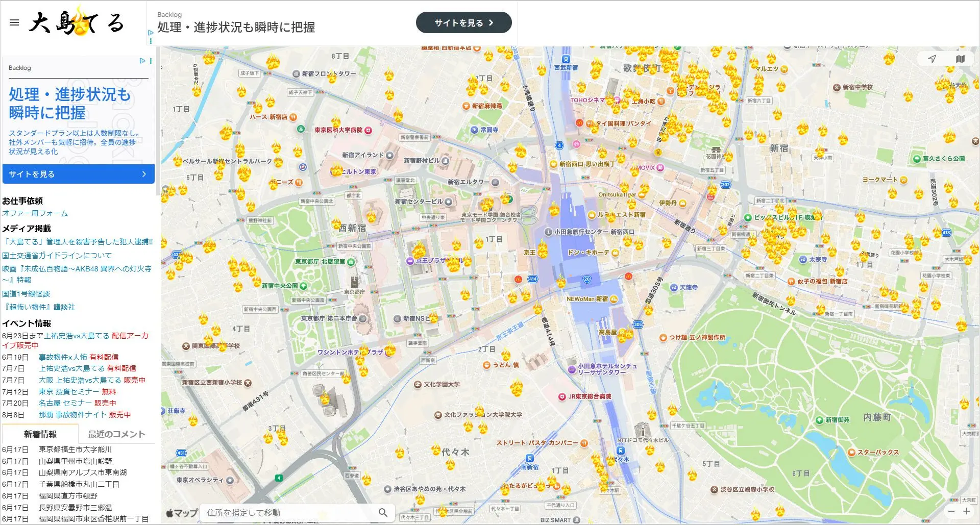Screen dimensions: 980x525
Task: Open the map type selector icon
Action: pos(960,59)
